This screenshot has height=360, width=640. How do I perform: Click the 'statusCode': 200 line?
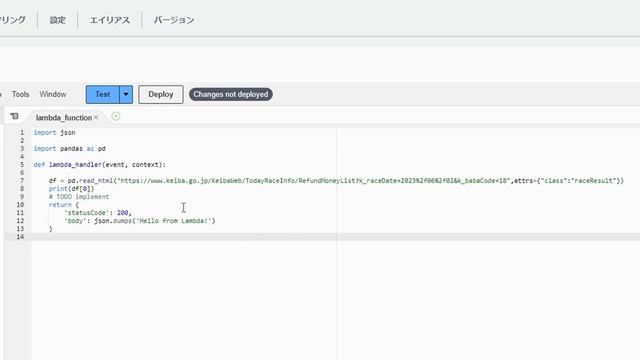(98, 213)
